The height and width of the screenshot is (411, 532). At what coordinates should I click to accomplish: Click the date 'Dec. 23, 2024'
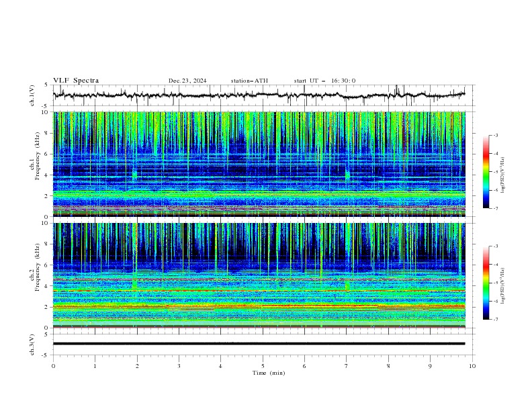pos(187,81)
